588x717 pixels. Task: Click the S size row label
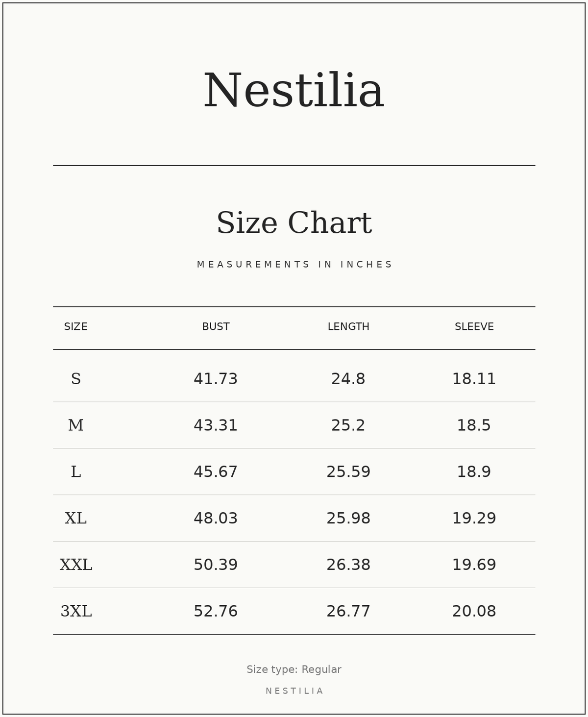pyautogui.click(x=76, y=379)
